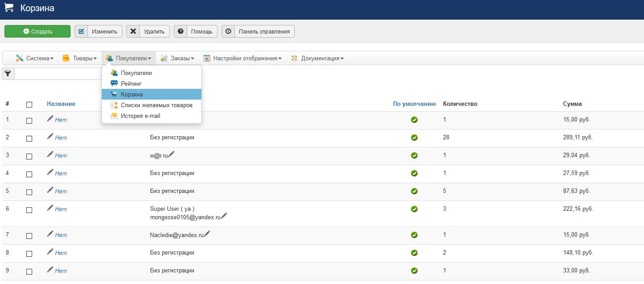Click the pencil icon next to w@r.ru
The width and height of the screenshot is (644, 284).
pos(171,154)
